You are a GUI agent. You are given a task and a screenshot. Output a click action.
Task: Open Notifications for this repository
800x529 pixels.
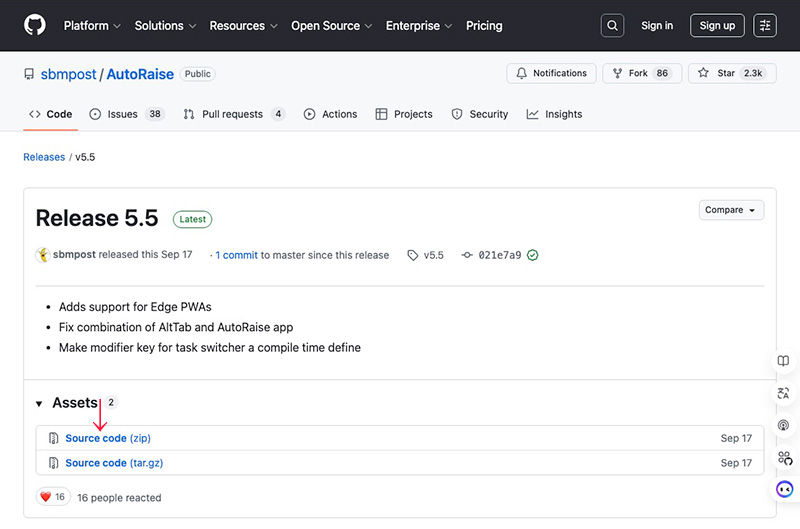click(x=552, y=74)
